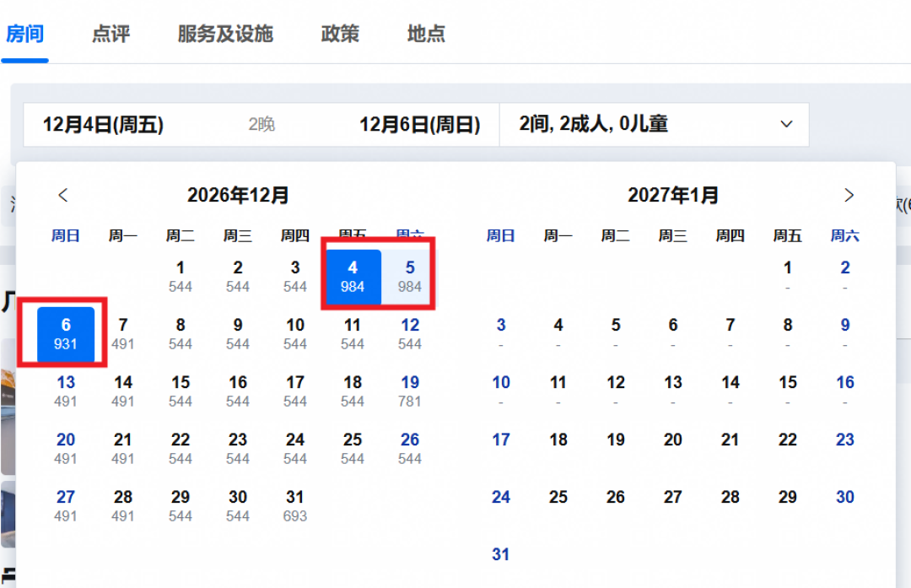This screenshot has width=911, height=588.
Task: Select January 9 in 2027年1月
Action: (x=844, y=333)
